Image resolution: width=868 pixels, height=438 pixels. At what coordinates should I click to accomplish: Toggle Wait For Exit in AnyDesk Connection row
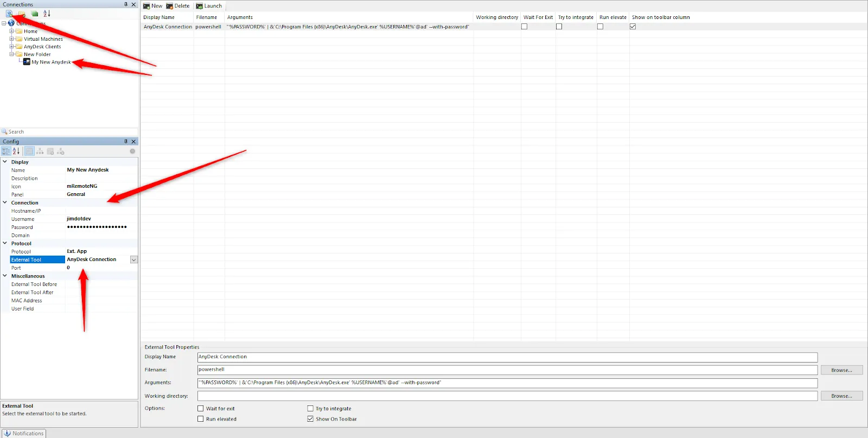[x=524, y=27]
